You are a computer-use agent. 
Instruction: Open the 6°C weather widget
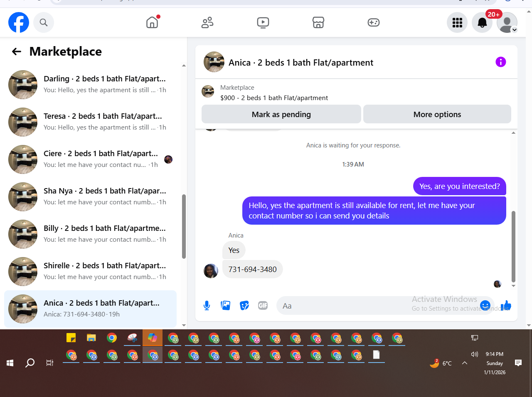(x=441, y=363)
